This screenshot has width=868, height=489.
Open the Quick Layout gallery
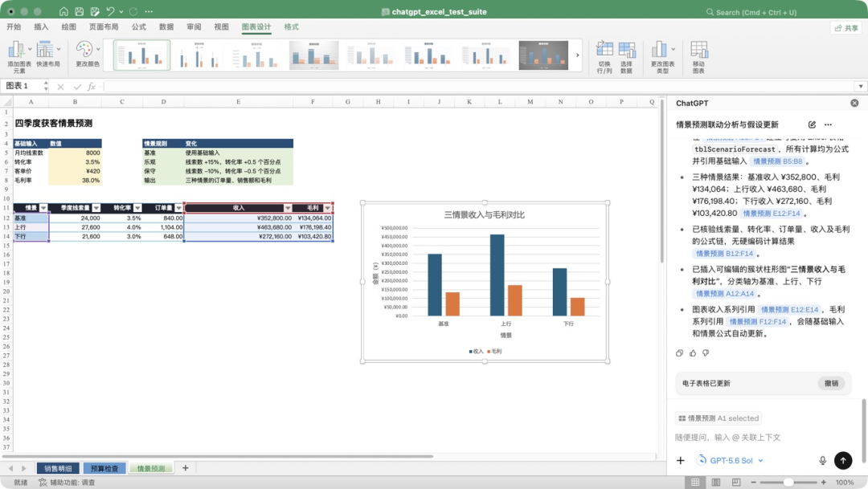pos(48,55)
